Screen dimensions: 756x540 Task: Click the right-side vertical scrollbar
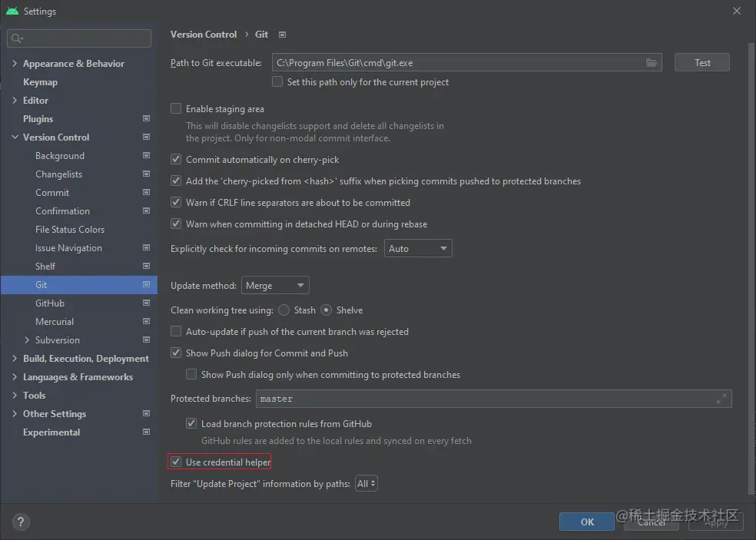pos(751,269)
